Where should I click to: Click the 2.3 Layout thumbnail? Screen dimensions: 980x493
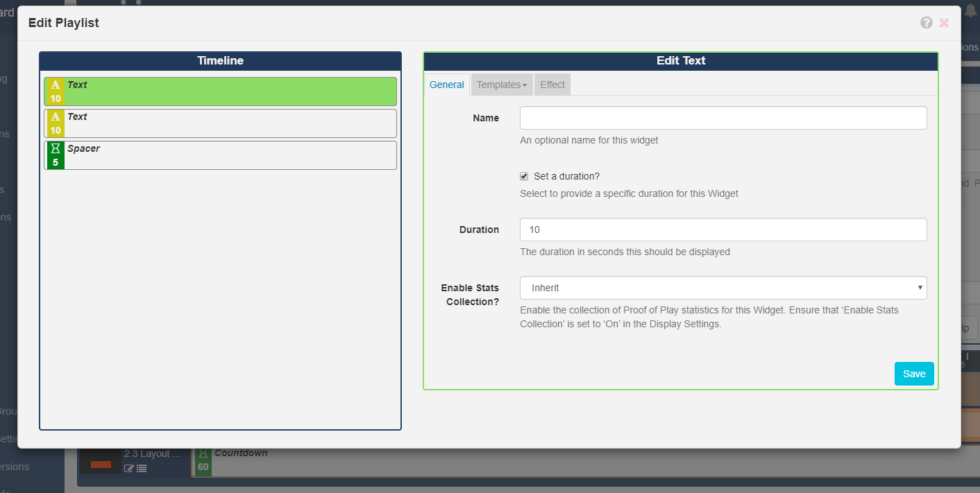point(101,460)
